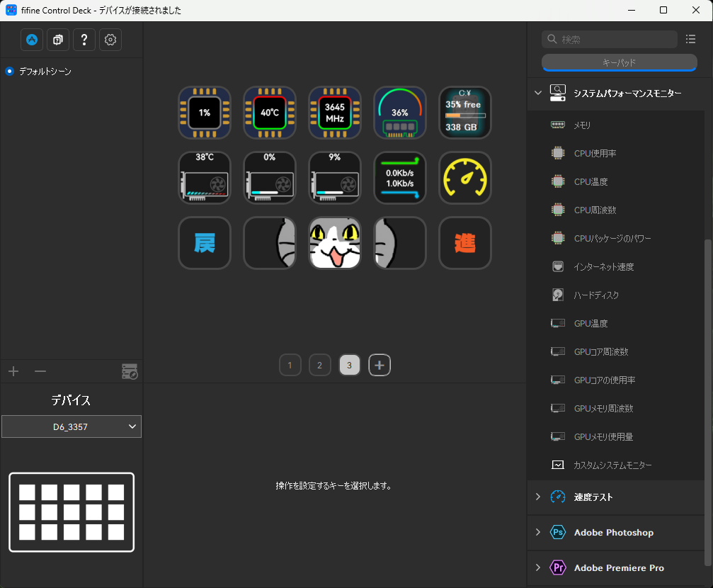The height and width of the screenshot is (588, 713).
Task: Click the orange 進 forward key
Action: pos(464,242)
